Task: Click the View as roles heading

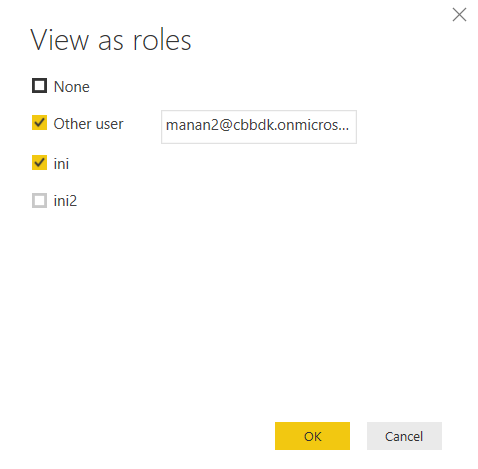Action: pyautogui.click(x=111, y=40)
